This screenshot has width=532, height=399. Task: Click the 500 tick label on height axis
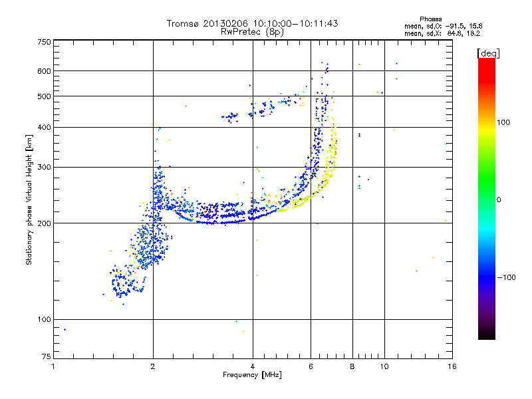click(x=44, y=96)
